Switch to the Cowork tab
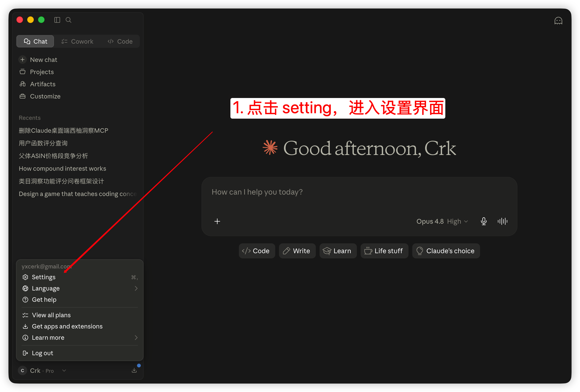Image resolution: width=580 pixels, height=392 pixels. coord(77,41)
